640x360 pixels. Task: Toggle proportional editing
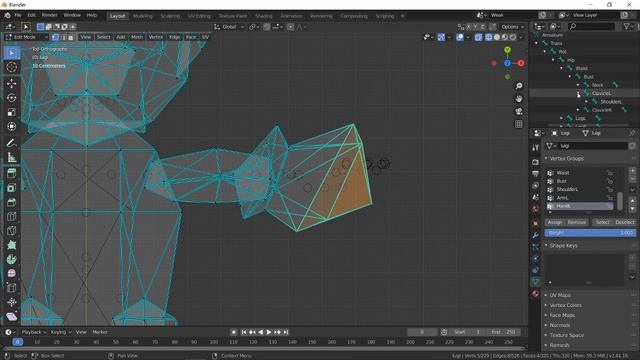pos(290,27)
